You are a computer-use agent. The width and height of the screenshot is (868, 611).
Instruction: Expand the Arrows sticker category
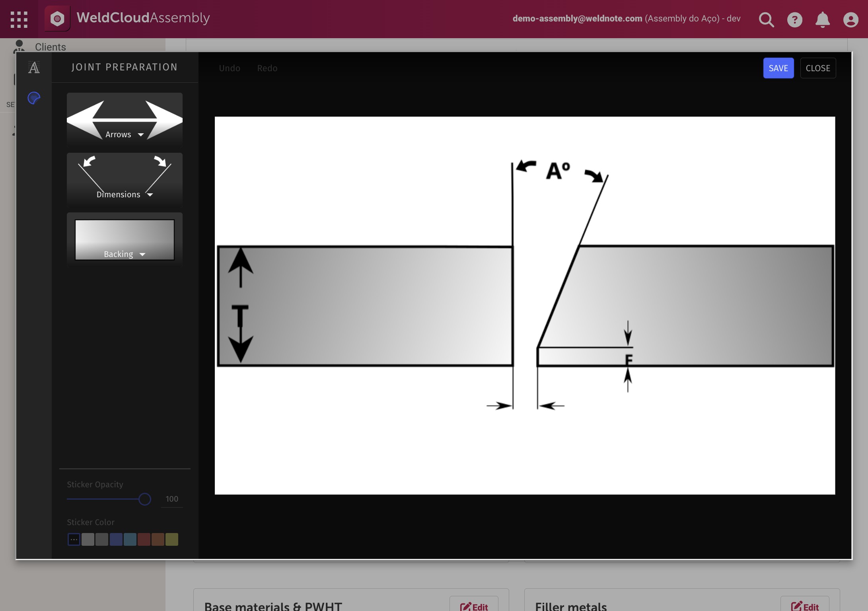125,120
